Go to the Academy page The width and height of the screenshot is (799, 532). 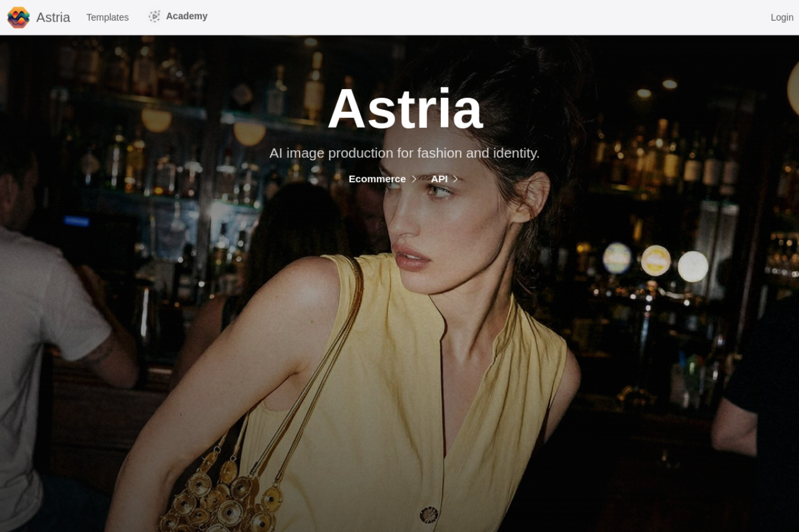(187, 16)
